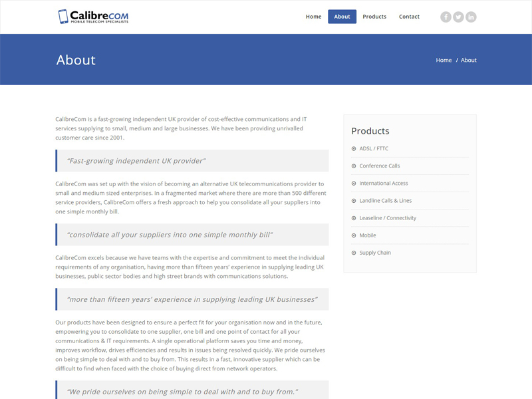Click the paragraph starting "CalibreCom excels because"

pos(190,267)
